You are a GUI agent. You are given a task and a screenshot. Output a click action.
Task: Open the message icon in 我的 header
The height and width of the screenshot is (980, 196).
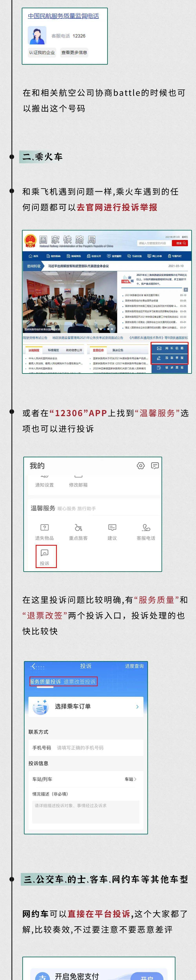(155, 466)
